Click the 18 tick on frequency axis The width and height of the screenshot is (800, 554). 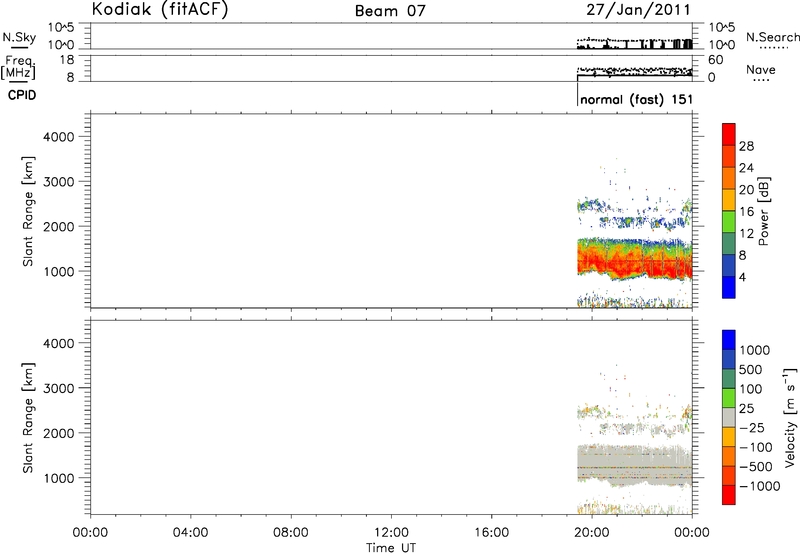67,60
